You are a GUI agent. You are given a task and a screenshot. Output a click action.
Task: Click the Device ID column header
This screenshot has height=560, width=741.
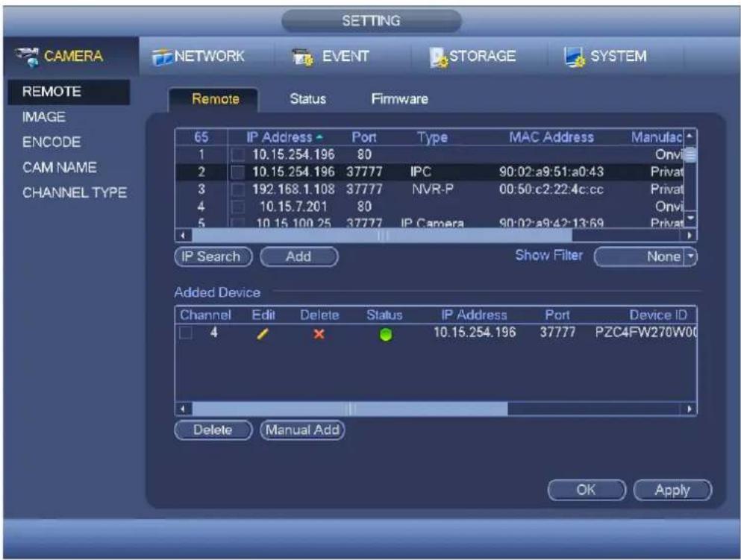click(658, 315)
